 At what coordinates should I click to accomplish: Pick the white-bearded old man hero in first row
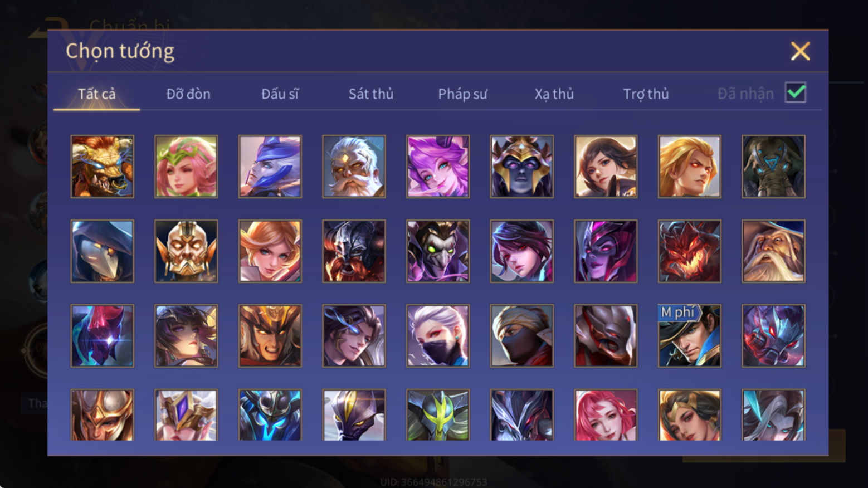point(354,167)
